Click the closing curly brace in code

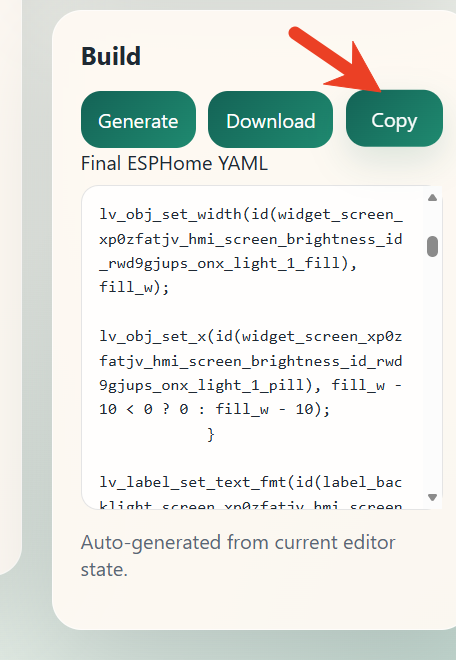pos(211,434)
